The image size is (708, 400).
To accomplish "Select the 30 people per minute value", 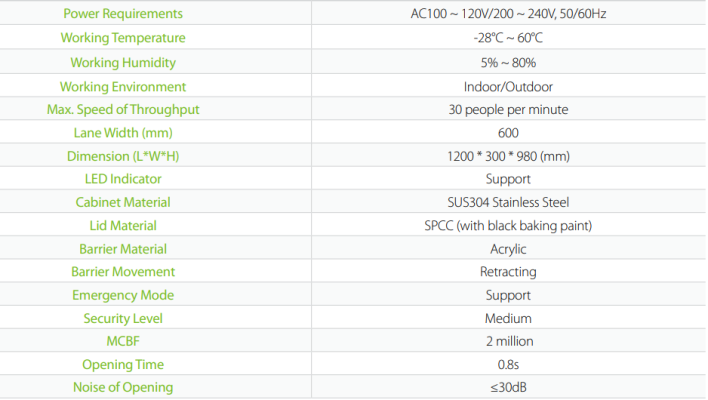I will [508, 110].
